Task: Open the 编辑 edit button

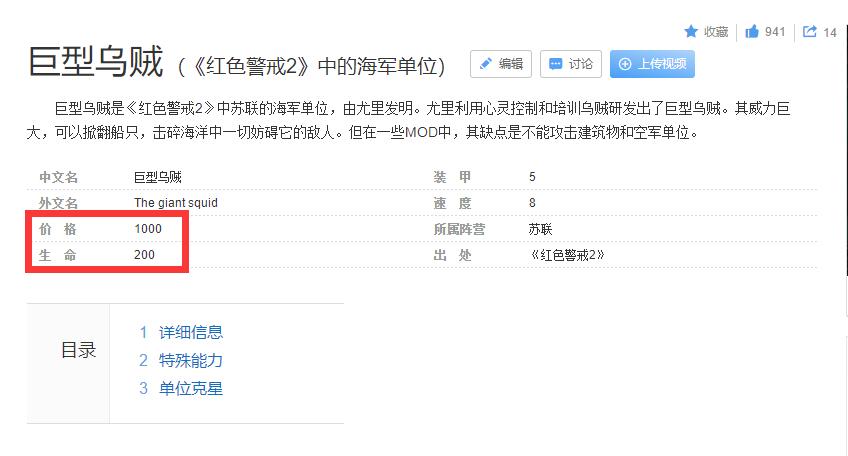Action: click(x=501, y=64)
